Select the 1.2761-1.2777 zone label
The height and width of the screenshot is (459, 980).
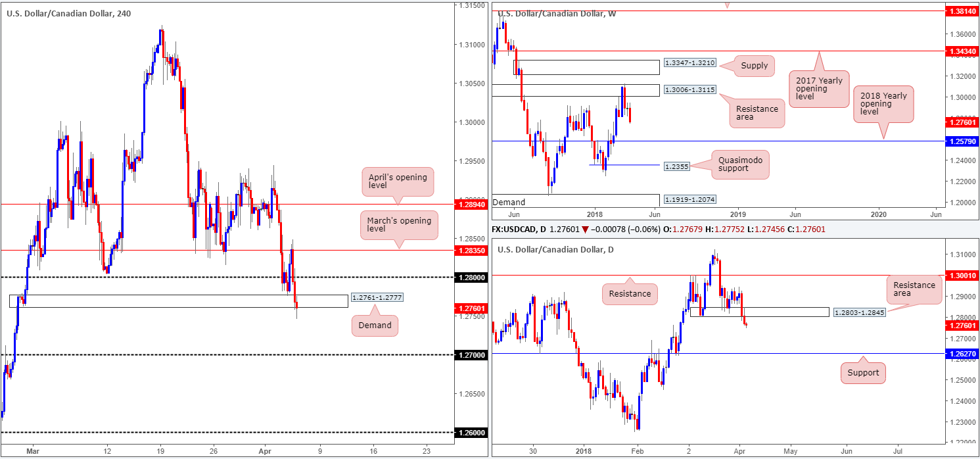[377, 297]
